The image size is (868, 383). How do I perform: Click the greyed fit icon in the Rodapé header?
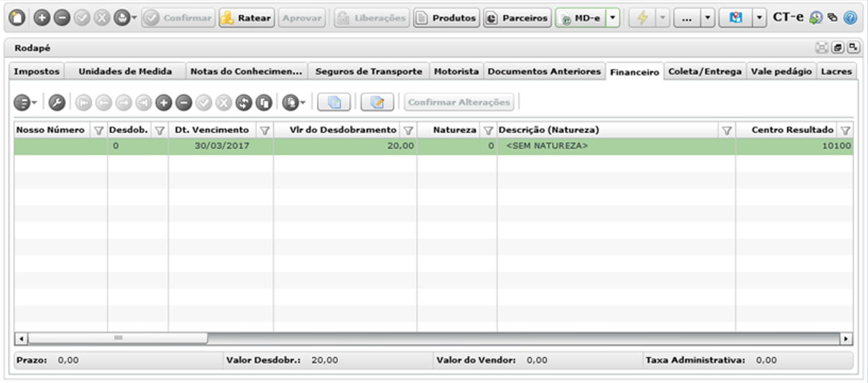pyautogui.click(x=822, y=47)
